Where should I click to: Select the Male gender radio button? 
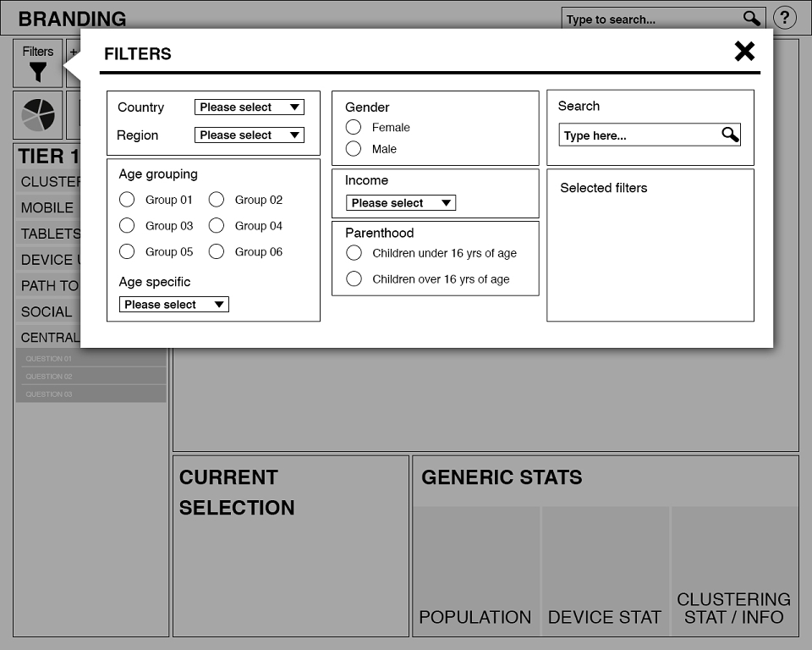coord(354,149)
